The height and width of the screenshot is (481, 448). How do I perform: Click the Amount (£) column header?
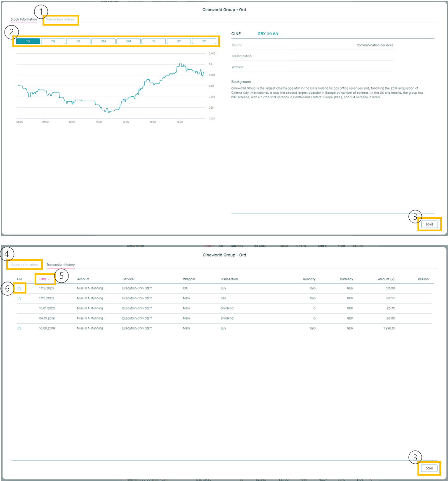tap(386, 279)
